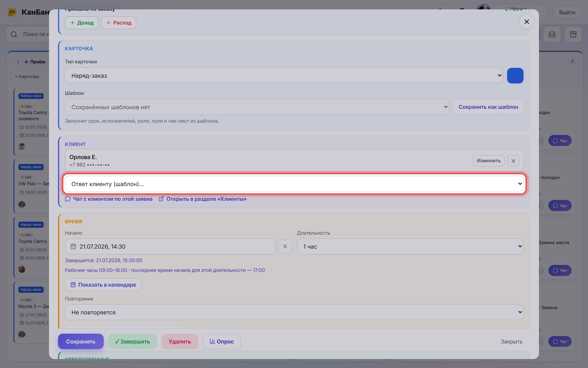The height and width of the screenshot is (368, 588).
Task: Open the VW Polo card in background
Action: pyautogui.click(x=32, y=186)
